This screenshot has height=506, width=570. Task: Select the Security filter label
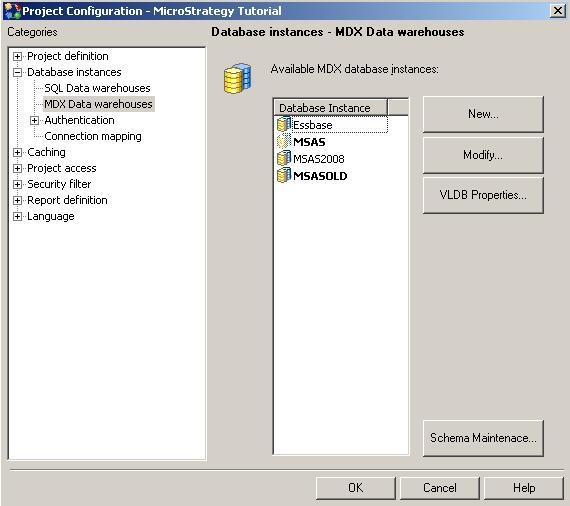tap(59, 184)
